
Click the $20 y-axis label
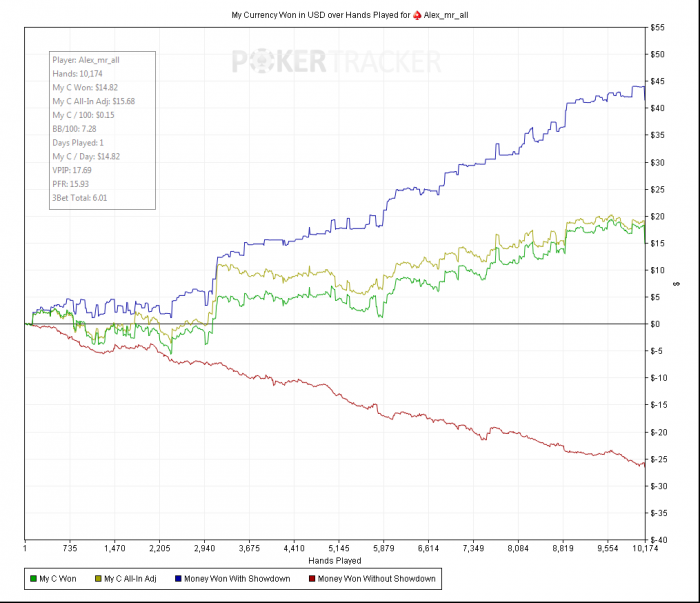point(658,216)
